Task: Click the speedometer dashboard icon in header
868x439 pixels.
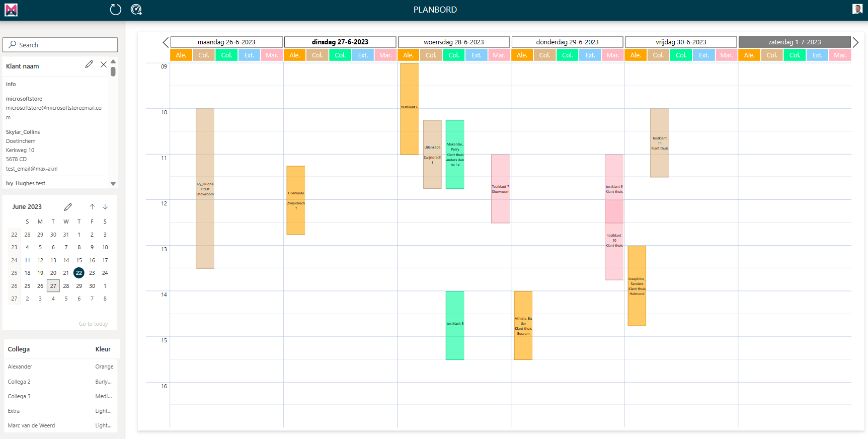Action: 136,10
